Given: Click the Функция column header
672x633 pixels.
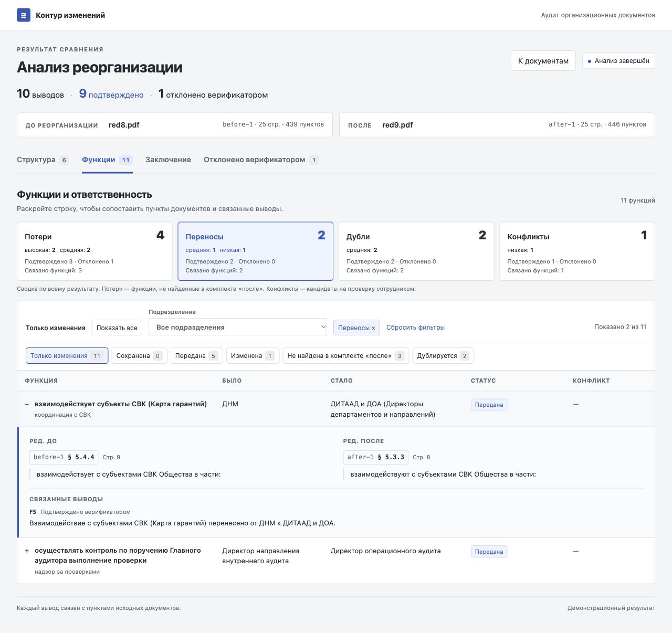Looking at the screenshot, I should 41,381.
